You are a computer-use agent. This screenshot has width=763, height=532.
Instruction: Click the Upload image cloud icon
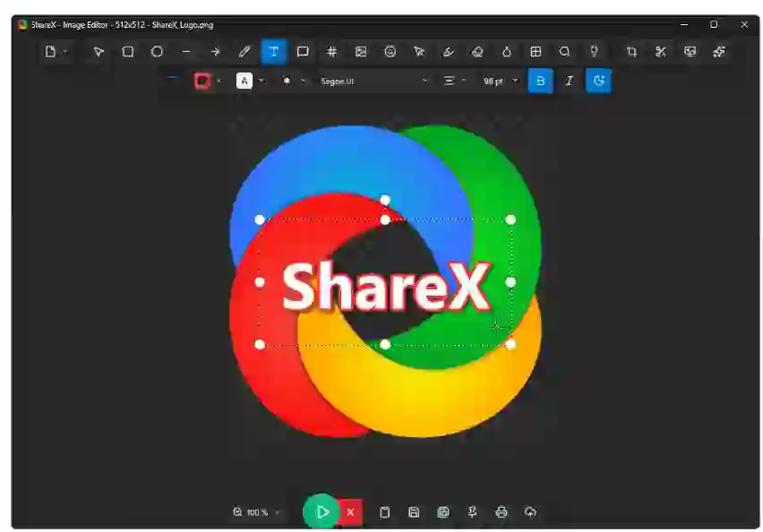pyautogui.click(x=530, y=512)
